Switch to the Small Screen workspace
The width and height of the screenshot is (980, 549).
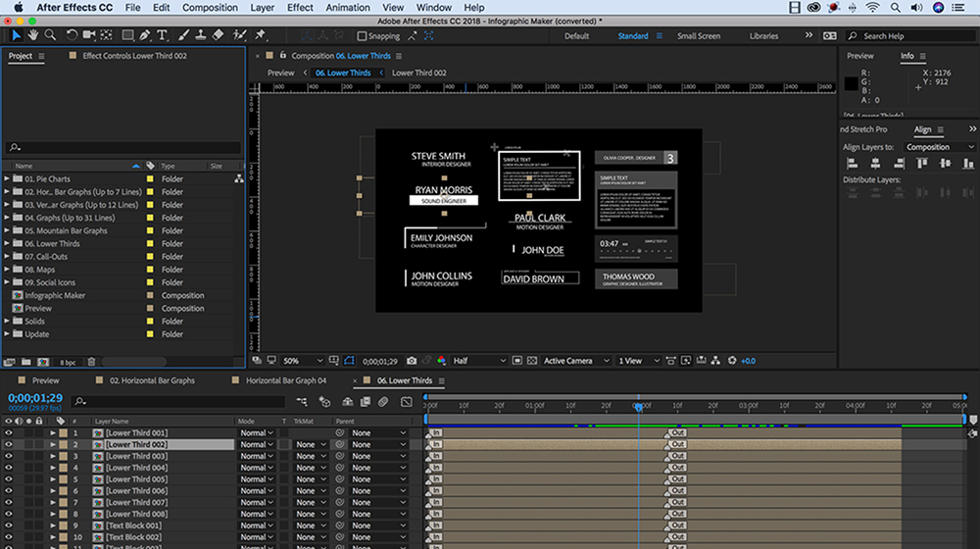698,36
